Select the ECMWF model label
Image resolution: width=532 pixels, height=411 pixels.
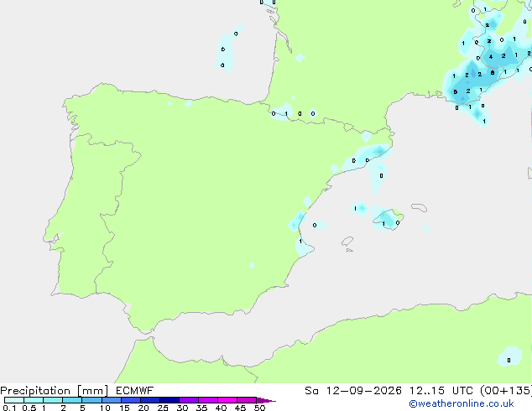coord(135,391)
